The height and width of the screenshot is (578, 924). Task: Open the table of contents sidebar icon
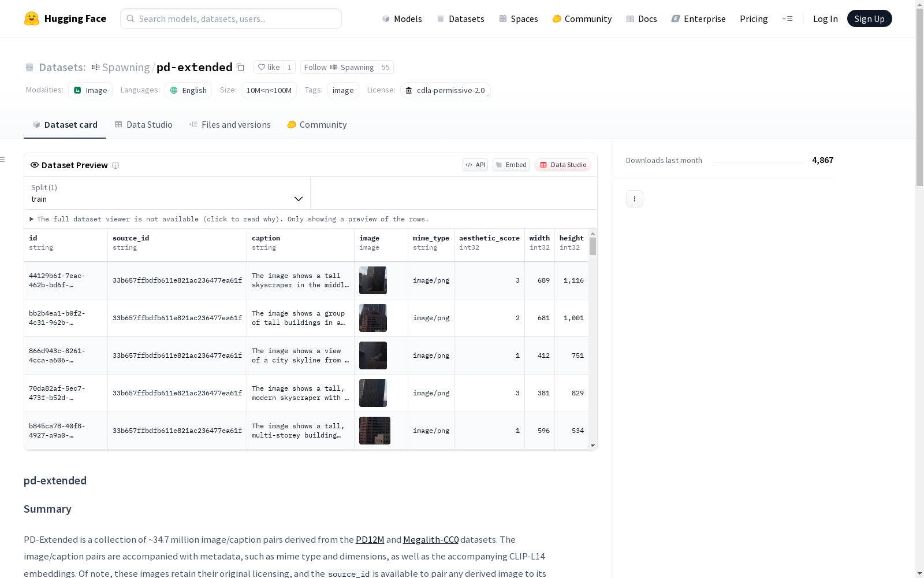[3, 160]
